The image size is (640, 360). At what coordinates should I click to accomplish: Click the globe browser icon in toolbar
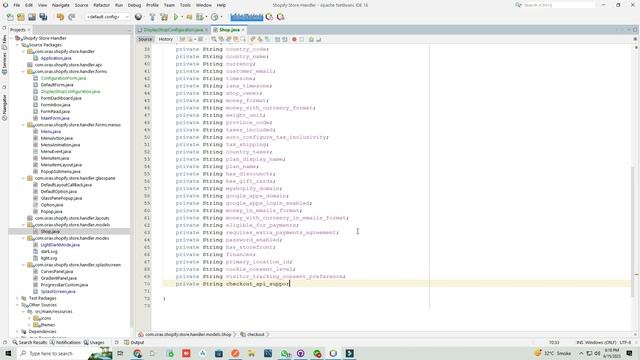(138, 17)
